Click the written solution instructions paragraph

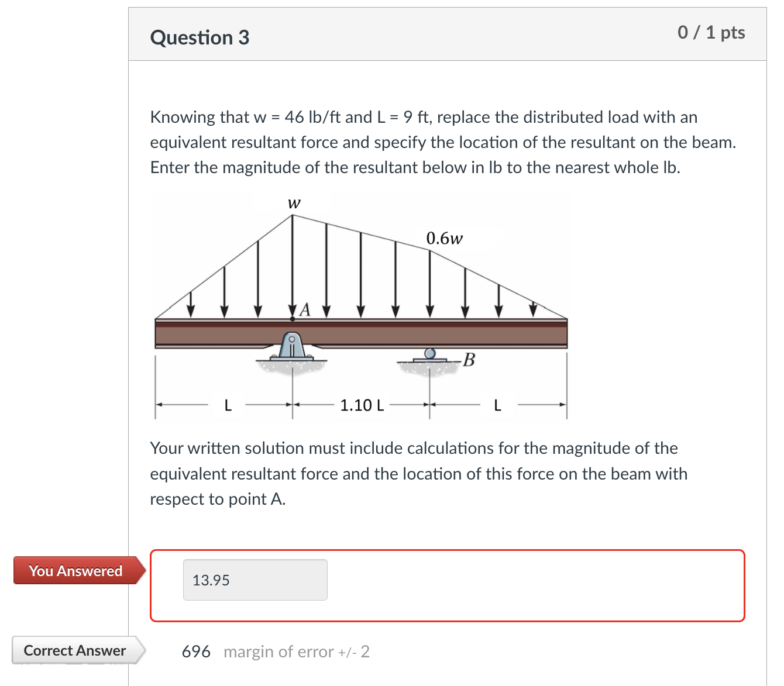(x=418, y=474)
